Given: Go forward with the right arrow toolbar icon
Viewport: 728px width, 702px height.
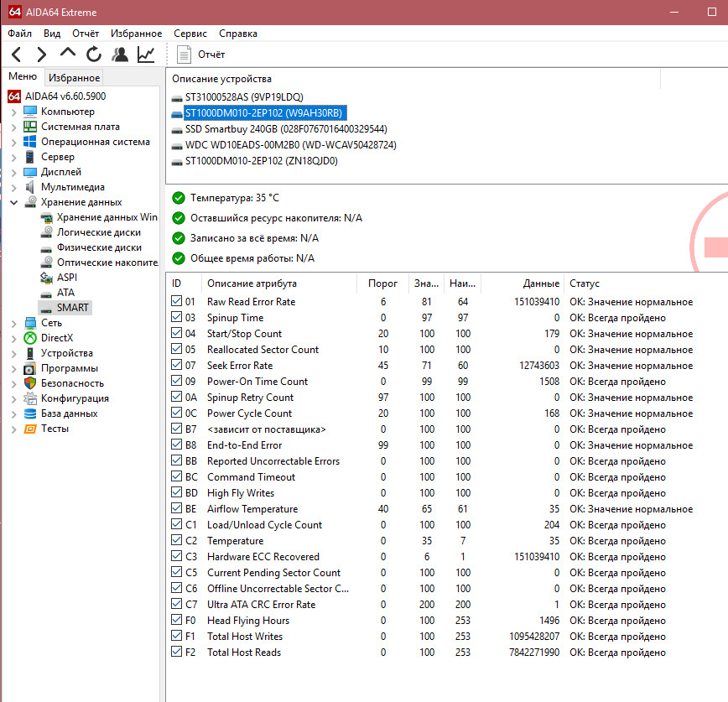Looking at the screenshot, I should pyautogui.click(x=41, y=55).
